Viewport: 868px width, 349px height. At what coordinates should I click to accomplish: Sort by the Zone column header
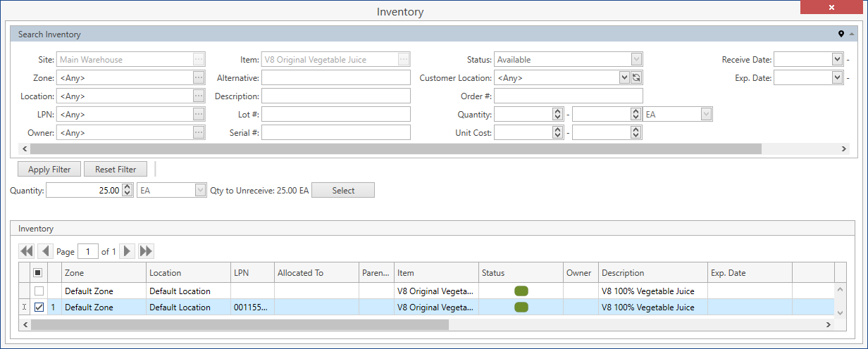[x=103, y=273]
